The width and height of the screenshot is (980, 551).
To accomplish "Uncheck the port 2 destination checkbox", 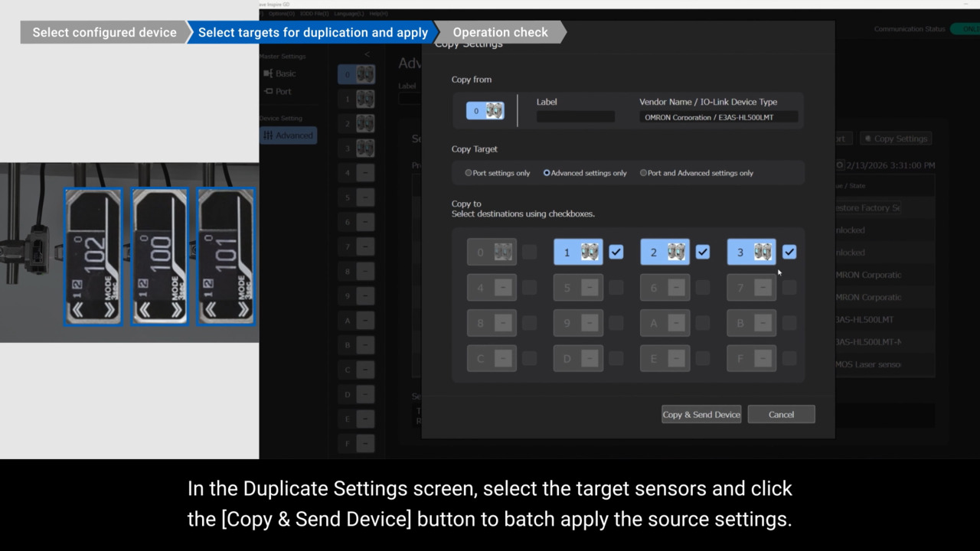I will pyautogui.click(x=703, y=252).
